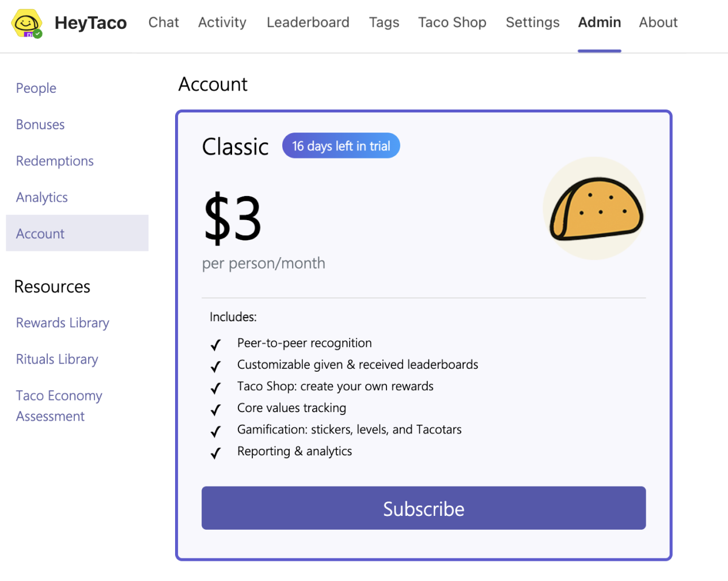Open People in the admin sidebar

[x=36, y=88]
